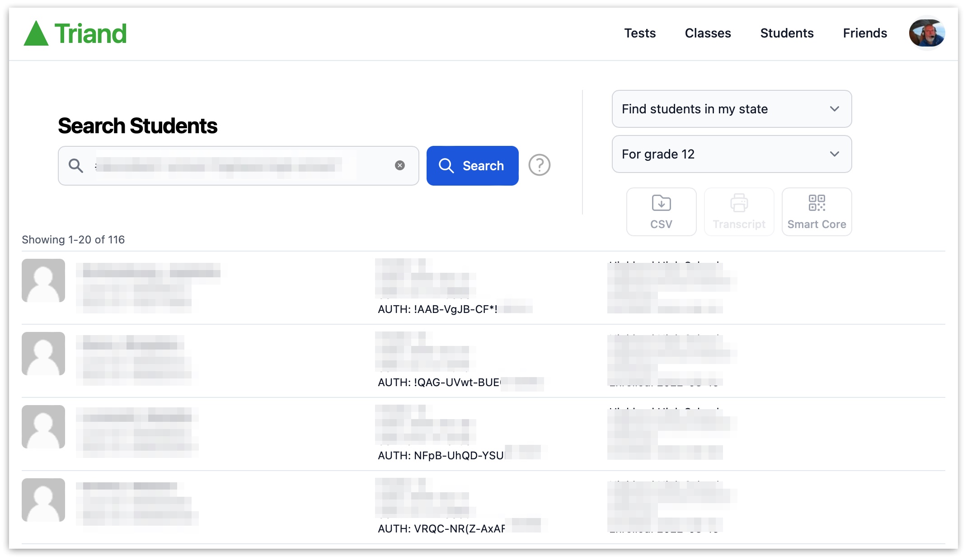
Task: Click the blue Search button
Action: [471, 165]
